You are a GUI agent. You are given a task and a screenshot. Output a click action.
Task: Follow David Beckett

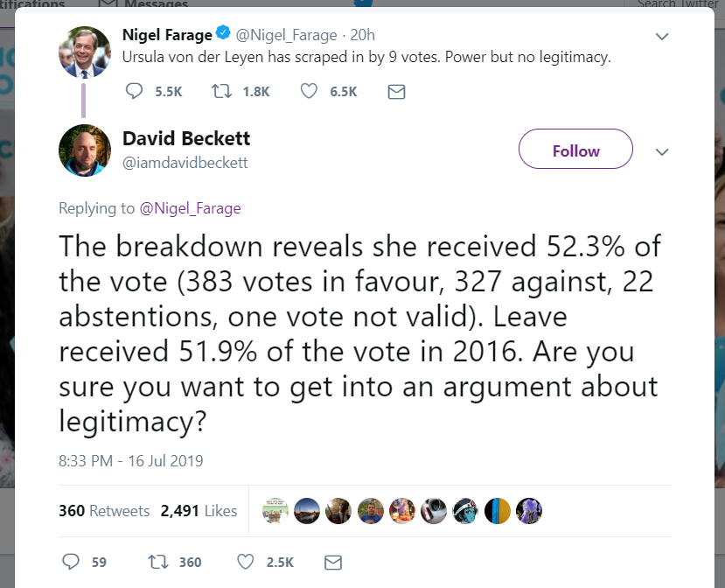point(575,150)
